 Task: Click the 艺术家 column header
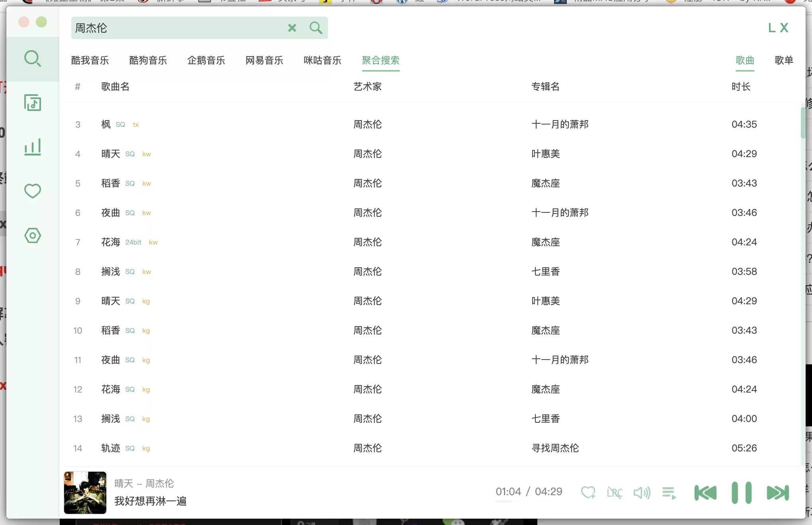(368, 87)
